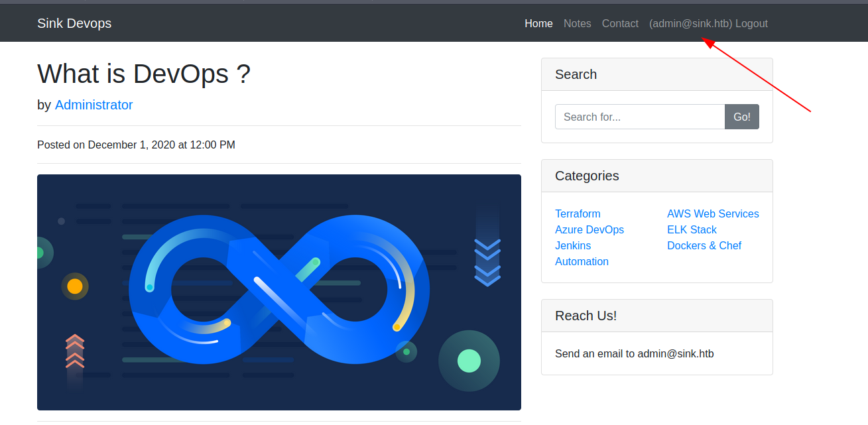Select the Terraform category
Screen dimensions: 868x425
[x=578, y=213]
